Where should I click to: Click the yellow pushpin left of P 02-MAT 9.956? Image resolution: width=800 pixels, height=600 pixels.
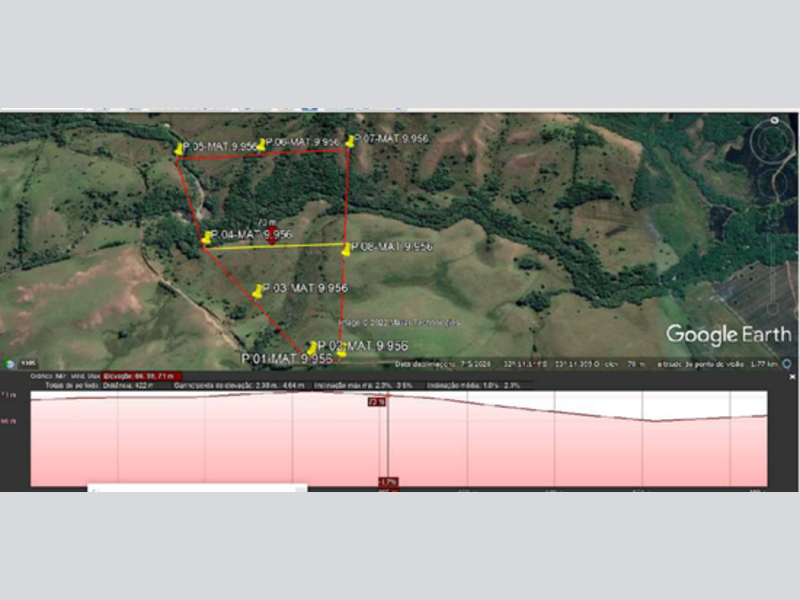312,348
